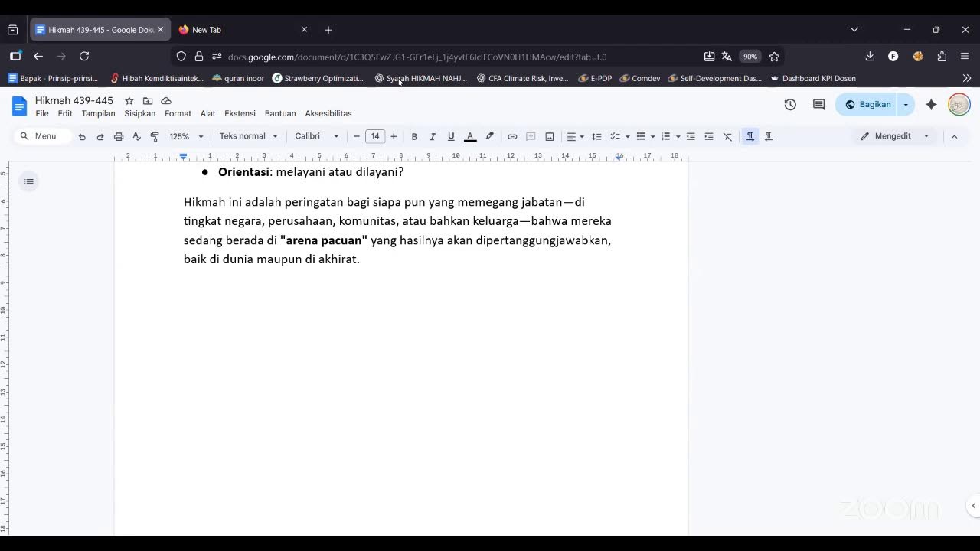Open the Google account avatar
980x551 pixels.
(x=959, y=105)
